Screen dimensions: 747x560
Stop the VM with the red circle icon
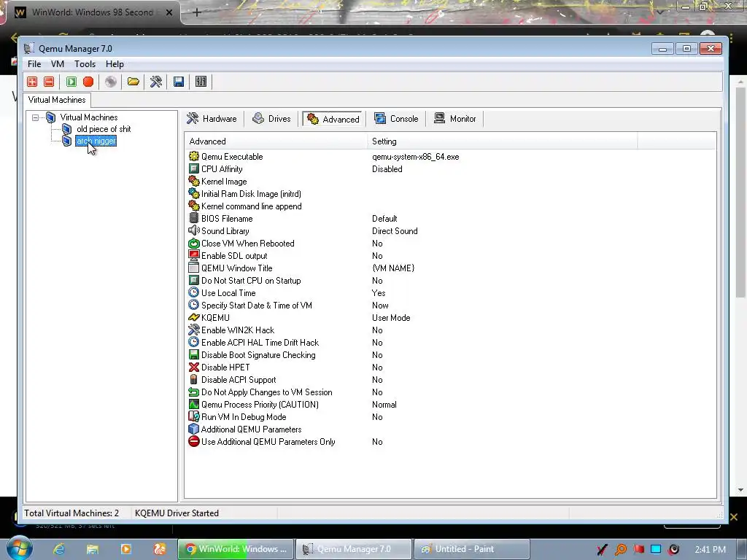[x=88, y=82]
